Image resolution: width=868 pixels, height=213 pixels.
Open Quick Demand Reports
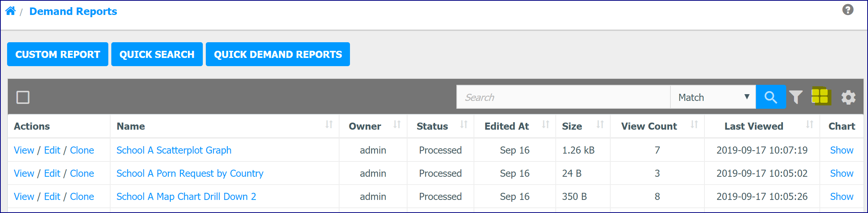pos(278,54)
